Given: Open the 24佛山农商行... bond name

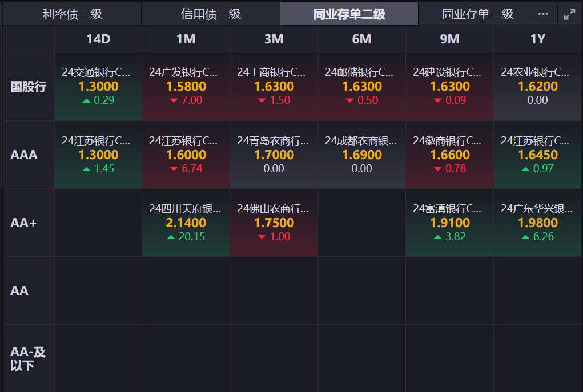Looking at the screenshot, I should pyautogui.click(x=273, y=208).
